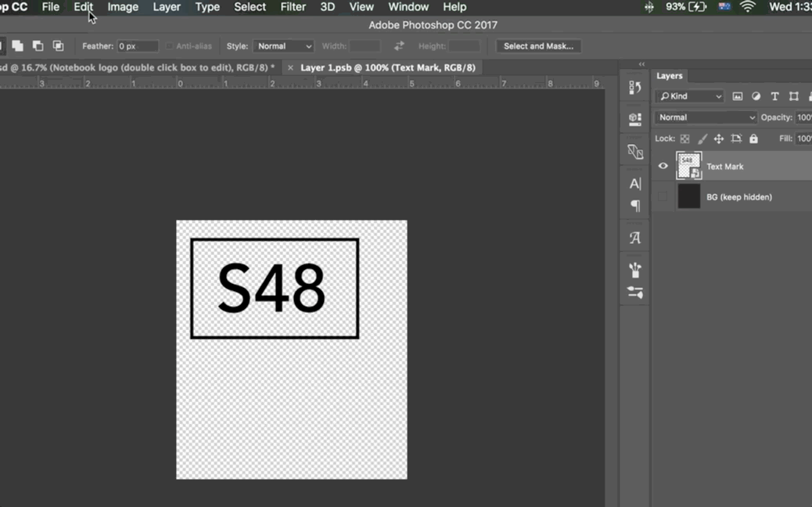
Task: Click the layer Opacity value field
Action: 804,117
